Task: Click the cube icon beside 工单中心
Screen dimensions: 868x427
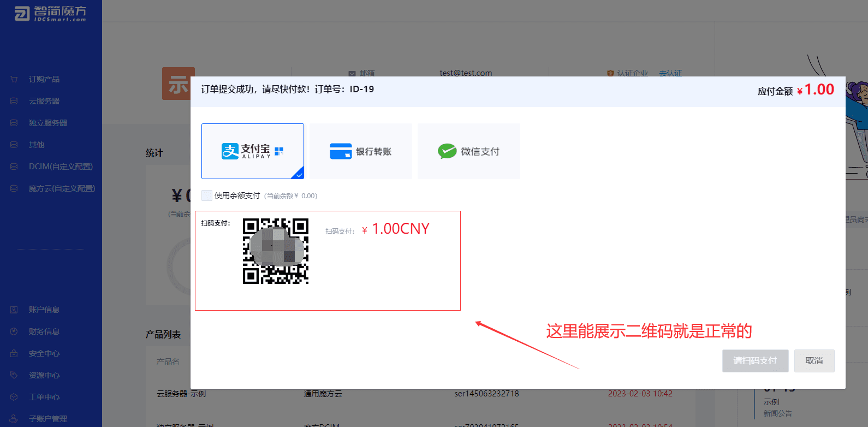Action: 14,397
